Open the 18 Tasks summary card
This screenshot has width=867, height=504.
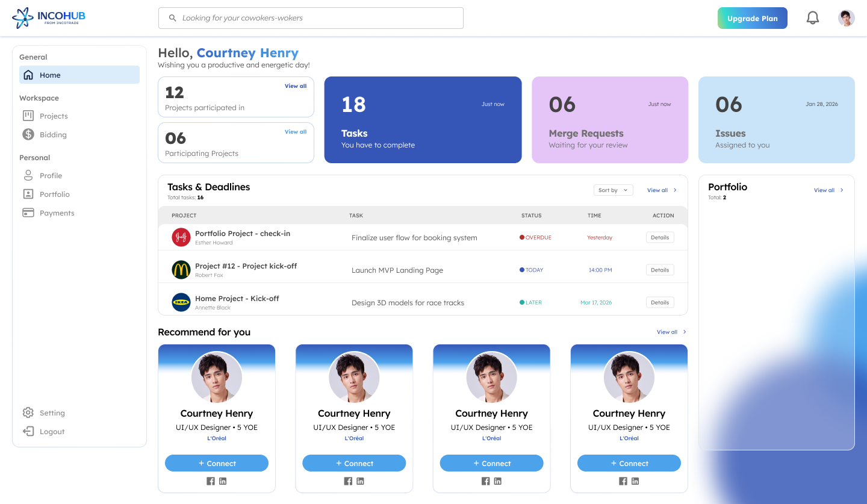423,120
